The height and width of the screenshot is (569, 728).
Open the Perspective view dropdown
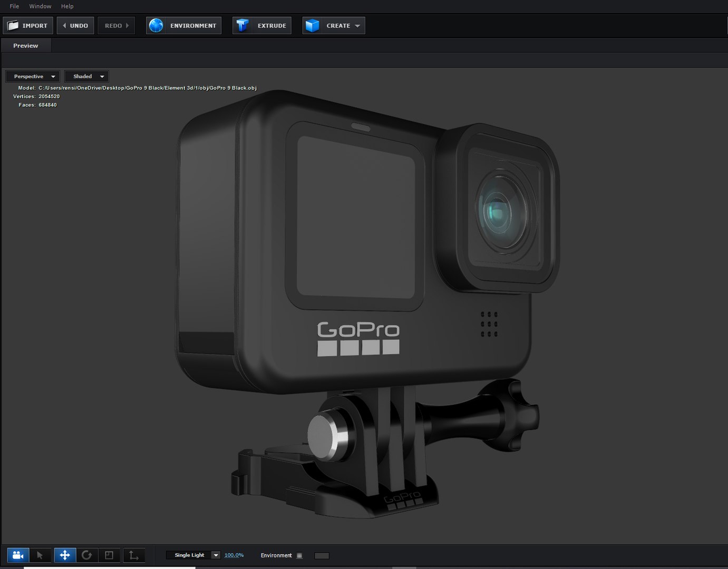coord(33,76)
